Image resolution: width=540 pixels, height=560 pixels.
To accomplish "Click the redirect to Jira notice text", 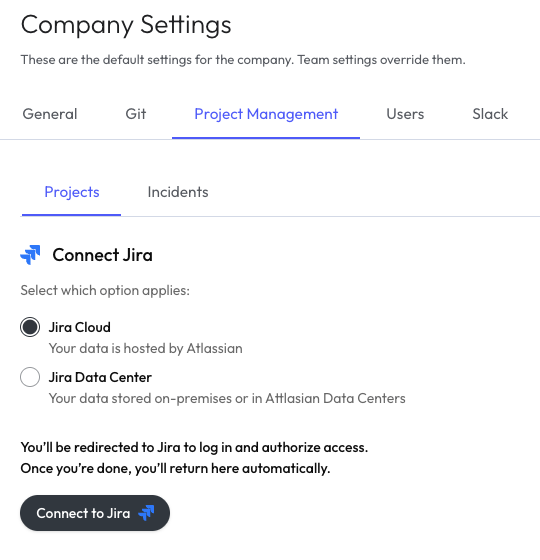I will (194, 458).
